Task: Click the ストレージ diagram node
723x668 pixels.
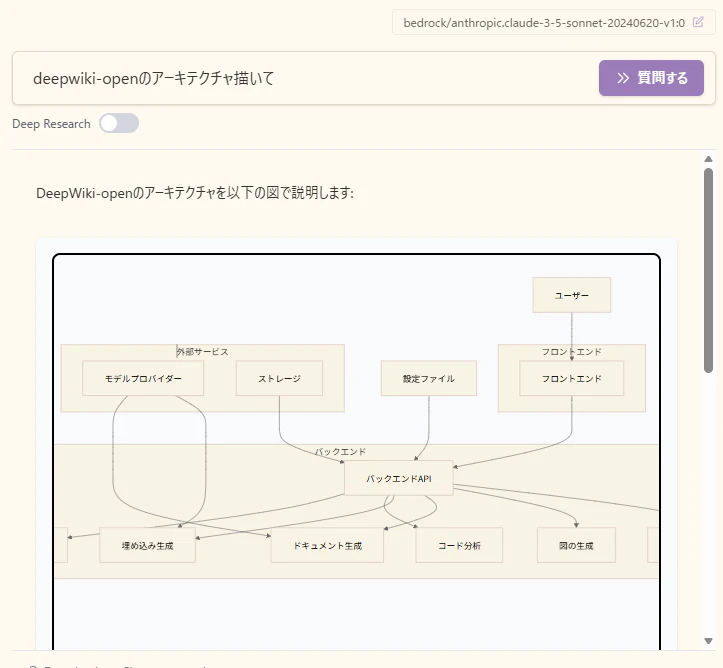Action: click(x=279, y=378)
